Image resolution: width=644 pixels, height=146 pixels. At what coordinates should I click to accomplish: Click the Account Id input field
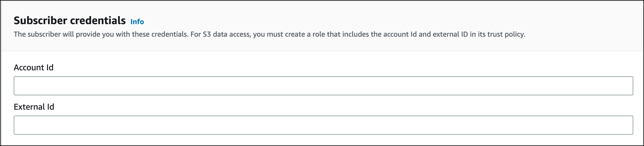point(323,86)
